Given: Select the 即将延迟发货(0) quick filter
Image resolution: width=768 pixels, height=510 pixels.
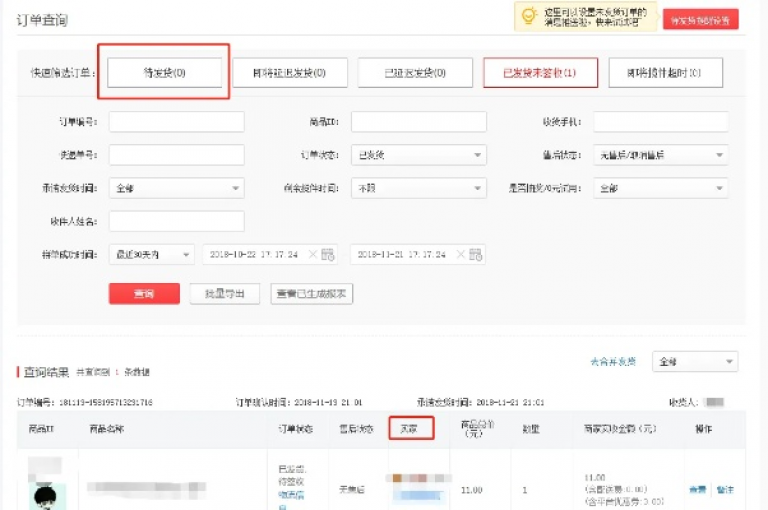Looking at the screenshot, I should [290, 73].
